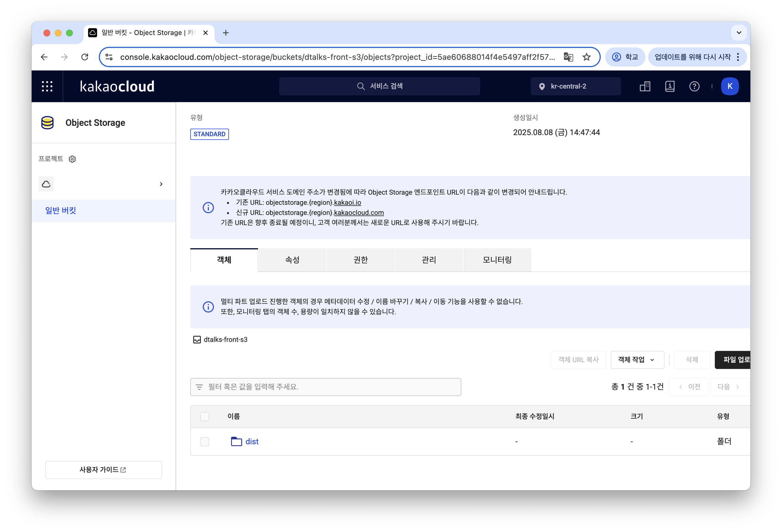Click the location pin icon by kr-central-2
Viewport: 782px width, 532px height.
(x=542, y=86)
